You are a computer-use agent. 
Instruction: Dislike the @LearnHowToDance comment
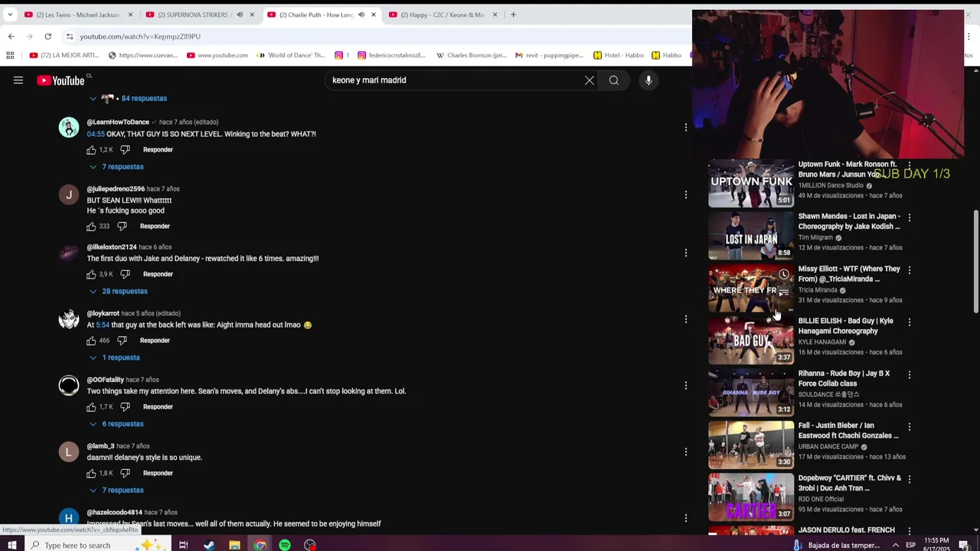pos(126,150)
